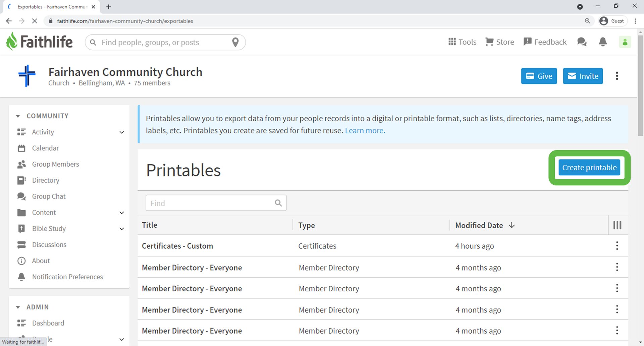Open the Guest profile button
Screen dimensions: 644x346
point(613,21)
